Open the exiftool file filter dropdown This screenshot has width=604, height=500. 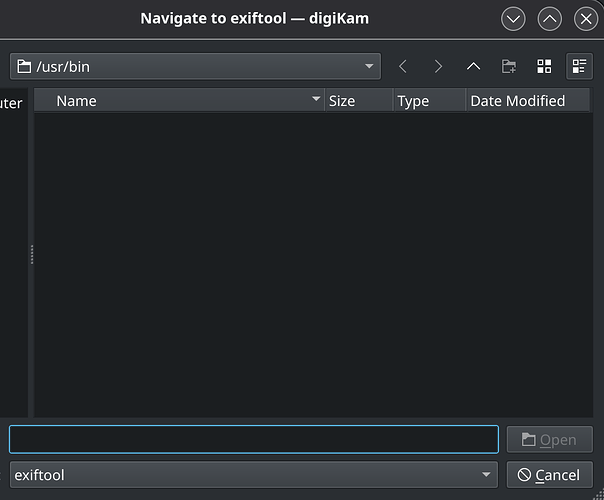pos(486,475)
